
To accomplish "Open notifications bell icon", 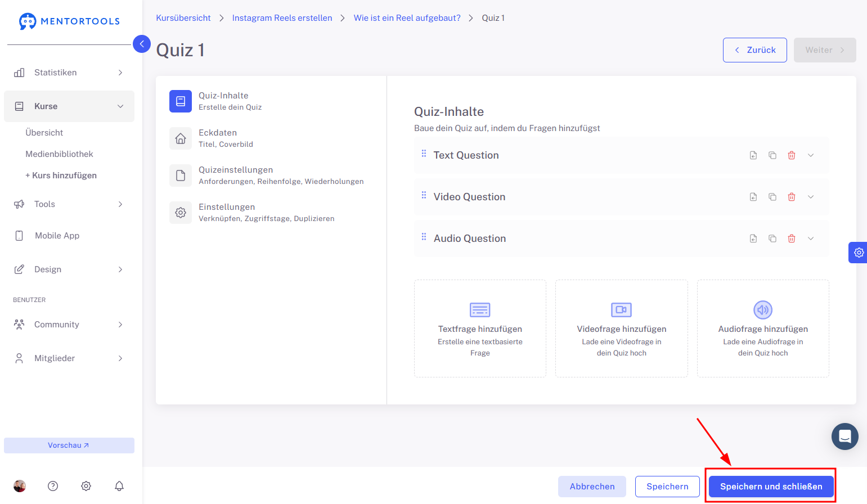I will (119, 486).
